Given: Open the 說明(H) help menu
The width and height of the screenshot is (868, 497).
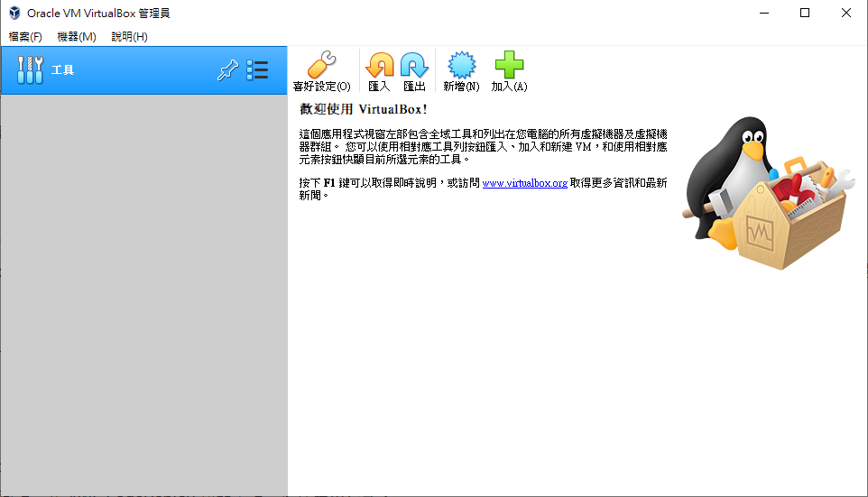Looking at the screenshot, I should 129,36.
